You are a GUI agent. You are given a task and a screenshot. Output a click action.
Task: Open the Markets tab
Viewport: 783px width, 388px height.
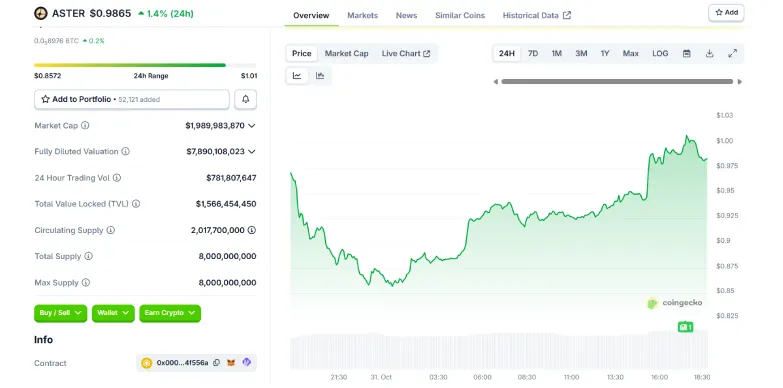point(363,15)
